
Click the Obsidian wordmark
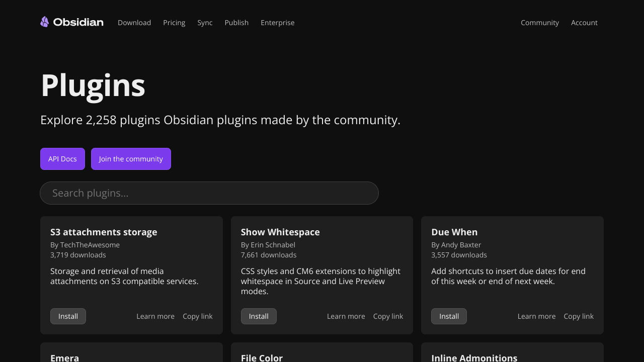pos(78,22)
